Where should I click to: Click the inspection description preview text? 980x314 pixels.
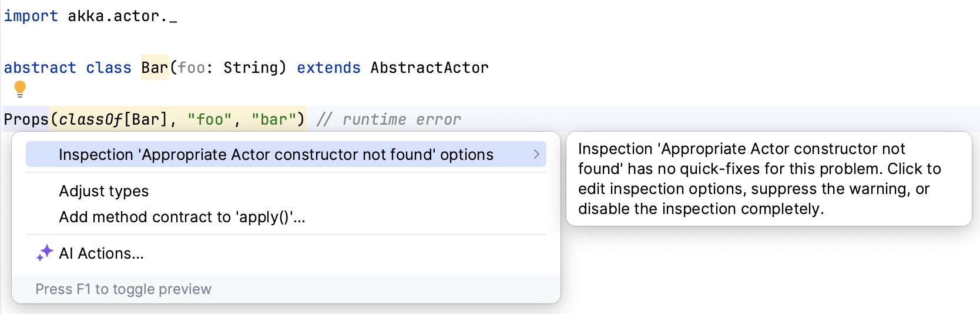[x=759, y=179]
